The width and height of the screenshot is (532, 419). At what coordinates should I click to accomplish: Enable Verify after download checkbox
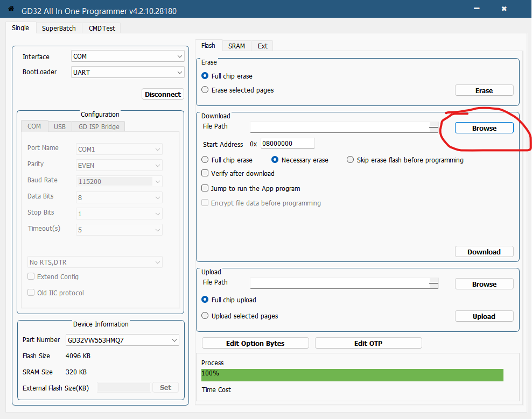point(205,173)
